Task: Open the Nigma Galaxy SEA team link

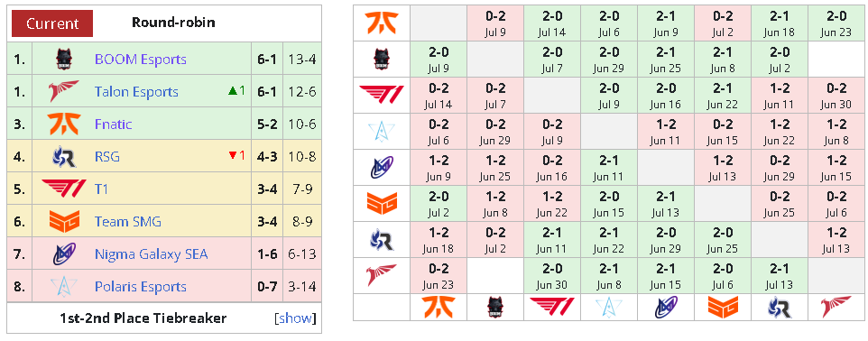Action: (x=151, y=254)
